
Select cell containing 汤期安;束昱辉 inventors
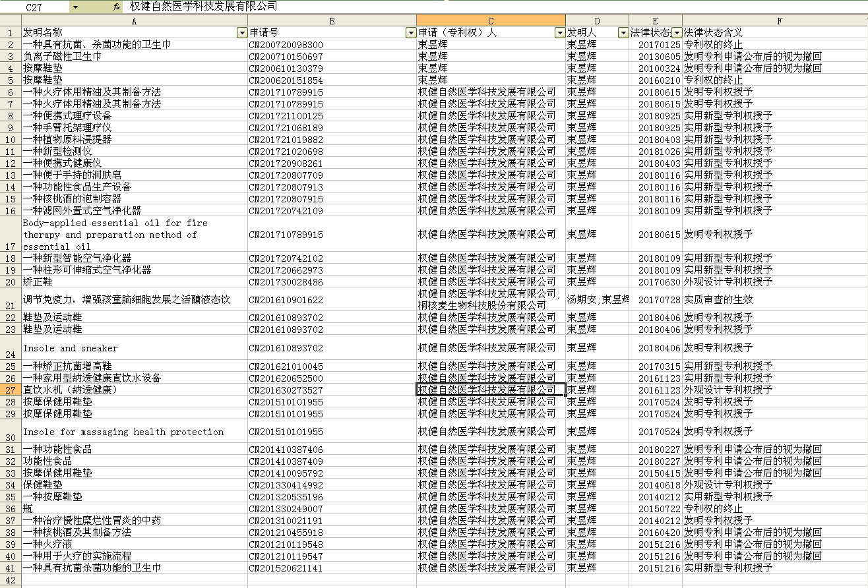pos(597,299)
